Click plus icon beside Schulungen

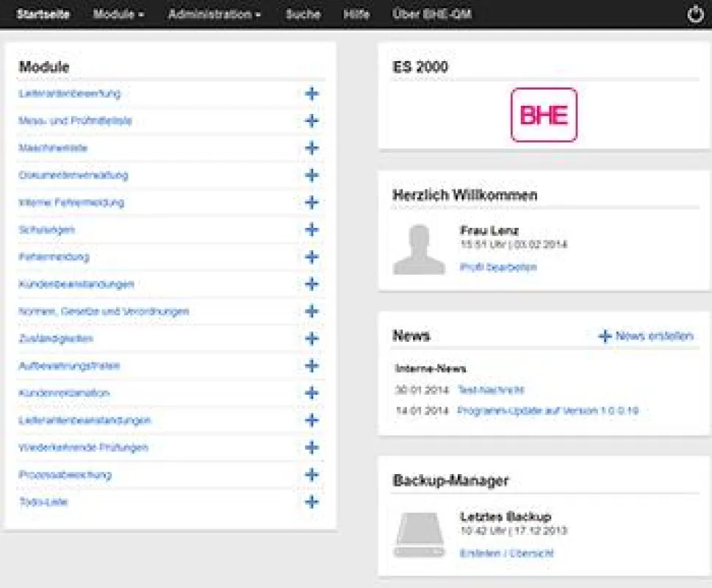pos(312,230)
